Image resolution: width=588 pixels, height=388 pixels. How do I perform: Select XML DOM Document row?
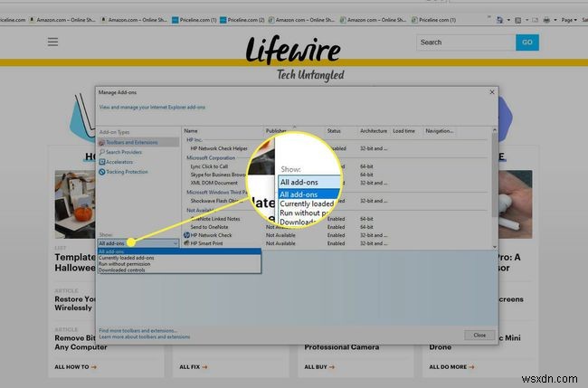tap(213, 183)
